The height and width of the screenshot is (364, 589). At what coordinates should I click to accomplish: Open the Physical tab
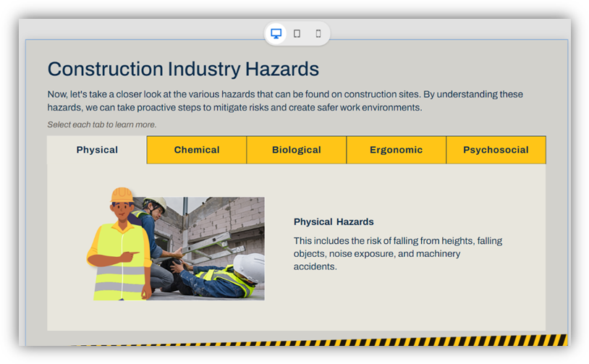(x=97, y=150)
